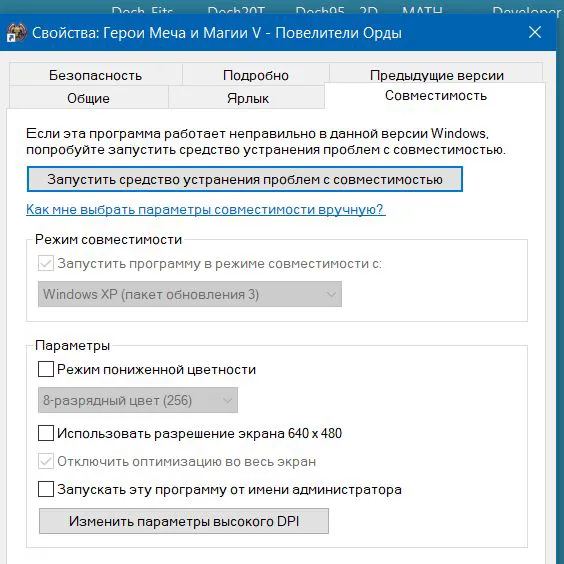The width and height of the screenshot is (564, 564).
Task: Open the Ярлык tab
Action: (247, 98)
